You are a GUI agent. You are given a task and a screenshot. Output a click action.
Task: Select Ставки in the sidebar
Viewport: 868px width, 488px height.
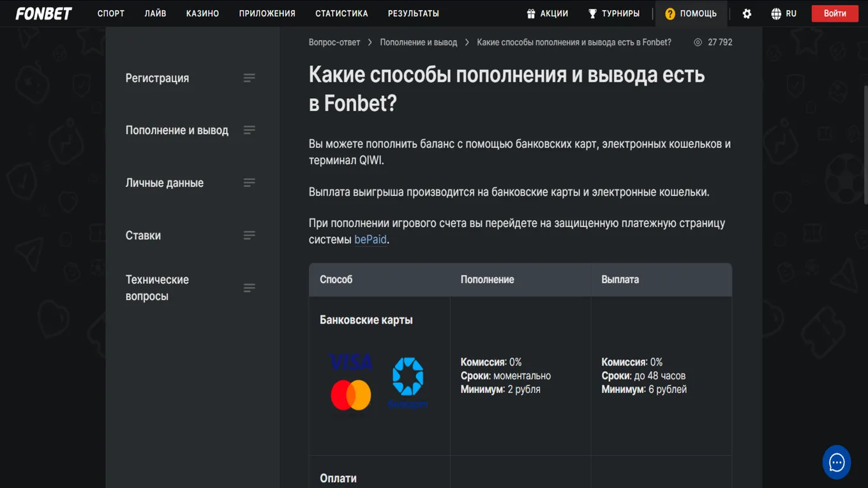point(143,235)
